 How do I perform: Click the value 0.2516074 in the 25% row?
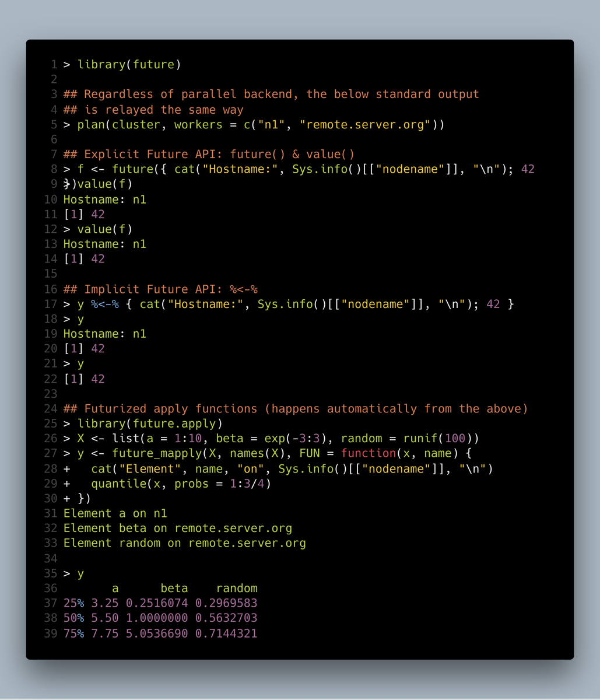(x=157, y=603)
